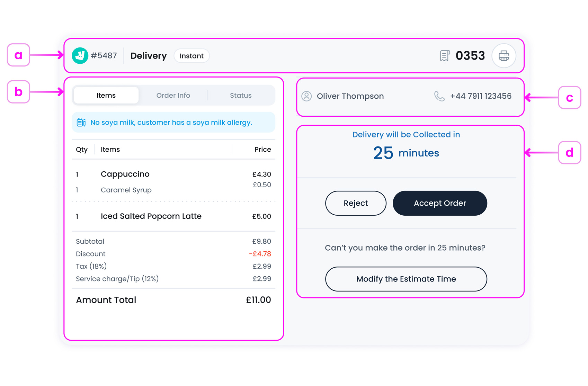Switch to the Order Info tab

coord(173,95)
